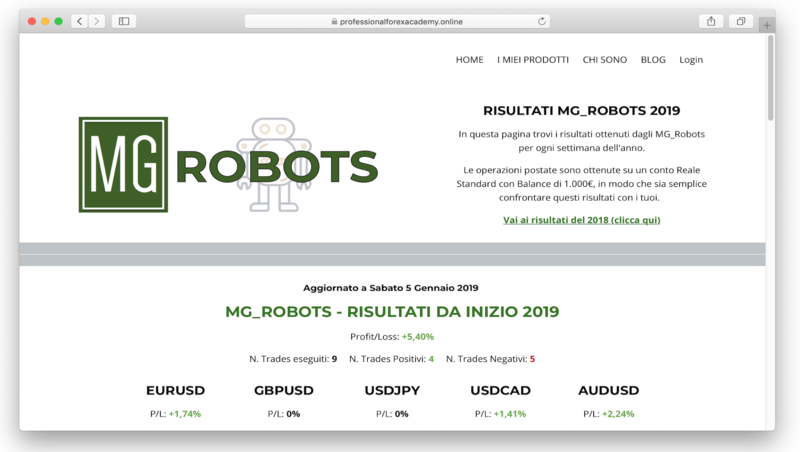Click the RISULTATI MG_ROBOTS 2019 heading
Image resolution: width=800 pixels, height=452 pixels.
(x=582, y=111)
